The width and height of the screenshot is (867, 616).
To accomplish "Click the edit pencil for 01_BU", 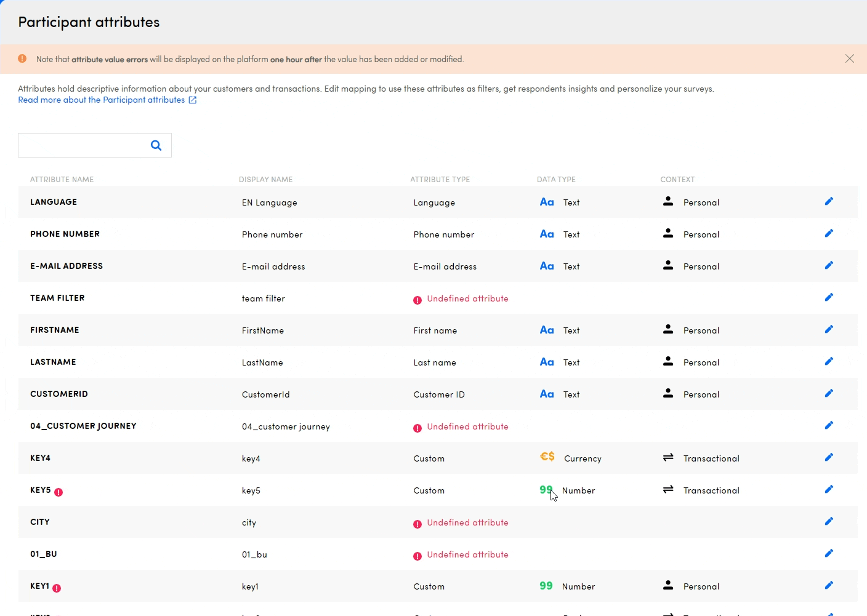I will pos(829,553).
